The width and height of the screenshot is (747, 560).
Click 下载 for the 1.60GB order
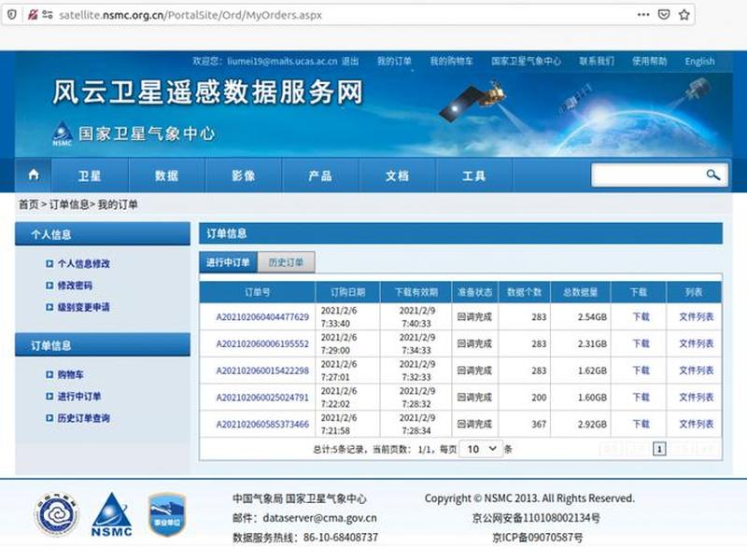click(x=641, y=397)
